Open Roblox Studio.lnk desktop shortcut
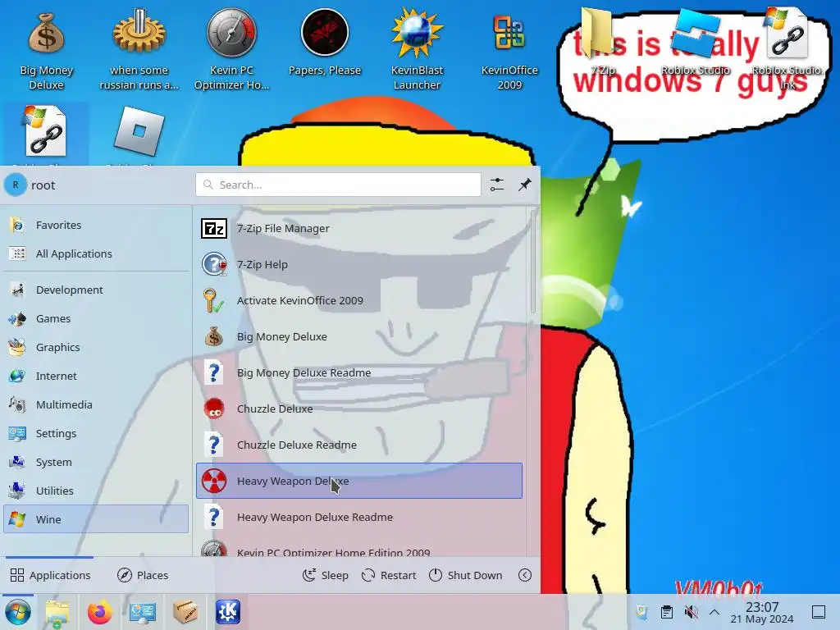 tap(787, 49)
